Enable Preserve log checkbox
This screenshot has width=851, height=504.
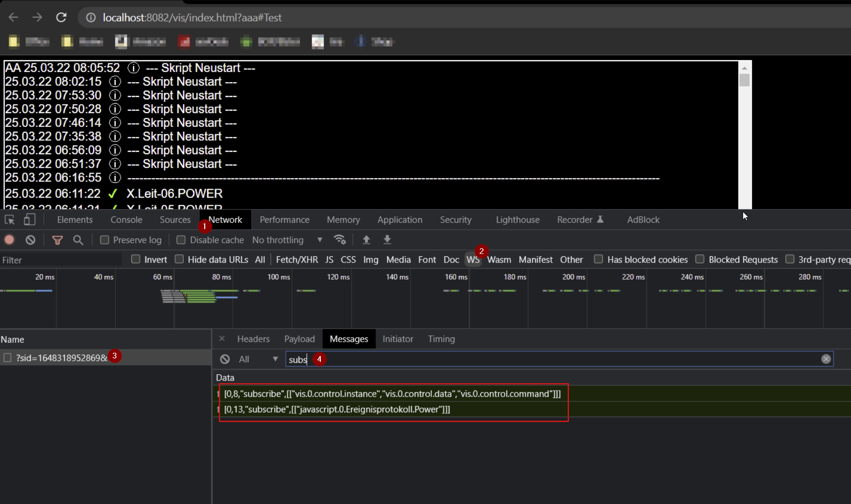tap(105, 240)
